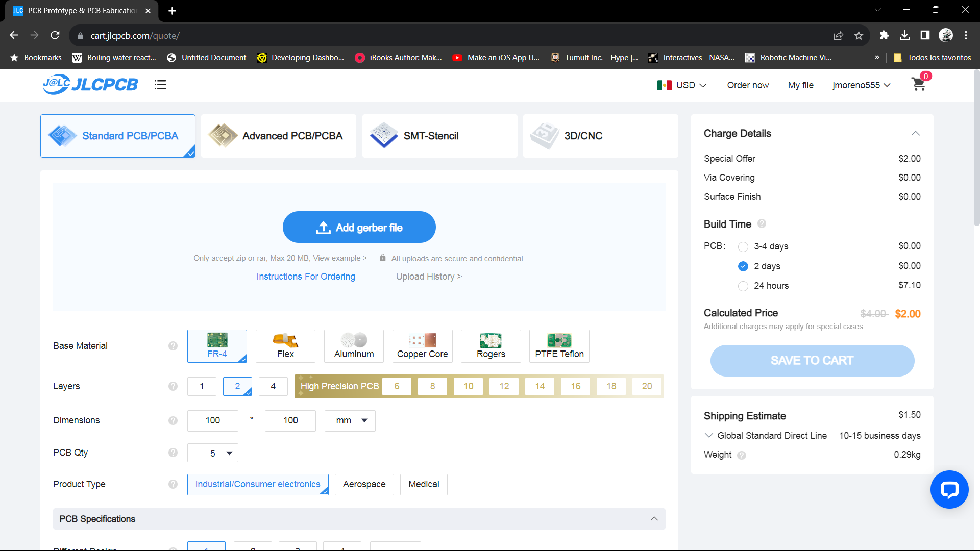Click the Add gerber file button
The height and width of the screenshot is (551, 980).
click(x=359, y=228)
